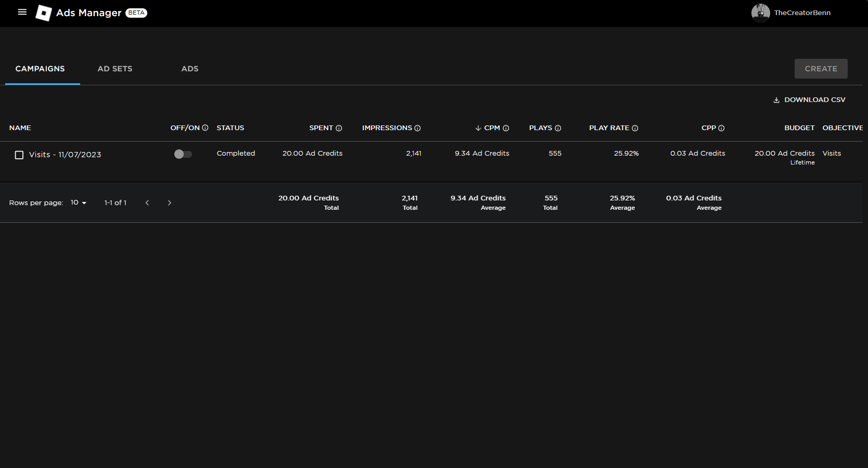
Task: Sort by the OBJECTIVE column header
Action: (842, 128)
